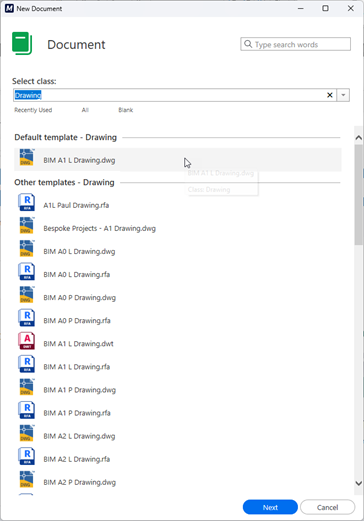Viewport: 364px width, 521px height.
Task: Select A1L Paul Drawing.rfa template name
Action: pyautogui.click(x=76, y=205)
